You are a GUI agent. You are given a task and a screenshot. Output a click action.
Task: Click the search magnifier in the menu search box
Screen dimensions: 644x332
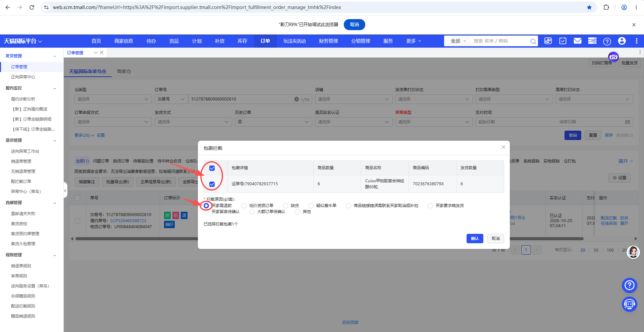(x=533, y=41)
